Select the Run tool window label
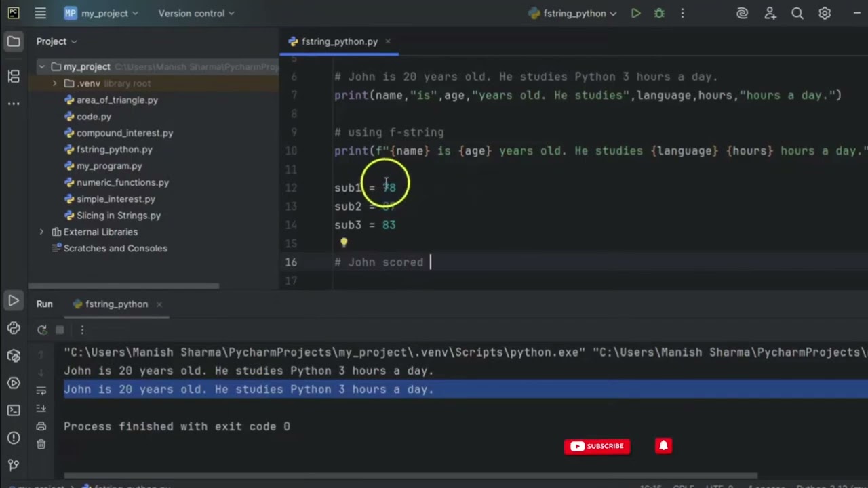This screenshot has width=868, height=488. pyautogui.click(x=44, y=304)
